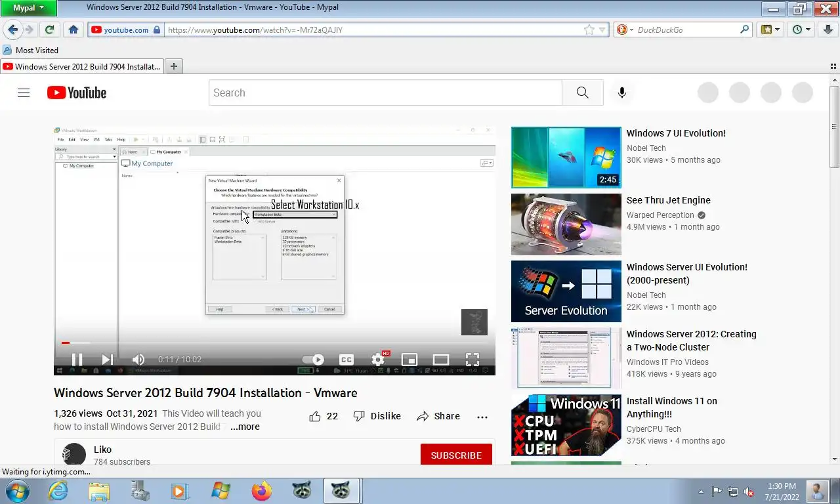Pause the video
Image resolution: width=840 pixels, height=504 pixels.
tap(77, 359)
